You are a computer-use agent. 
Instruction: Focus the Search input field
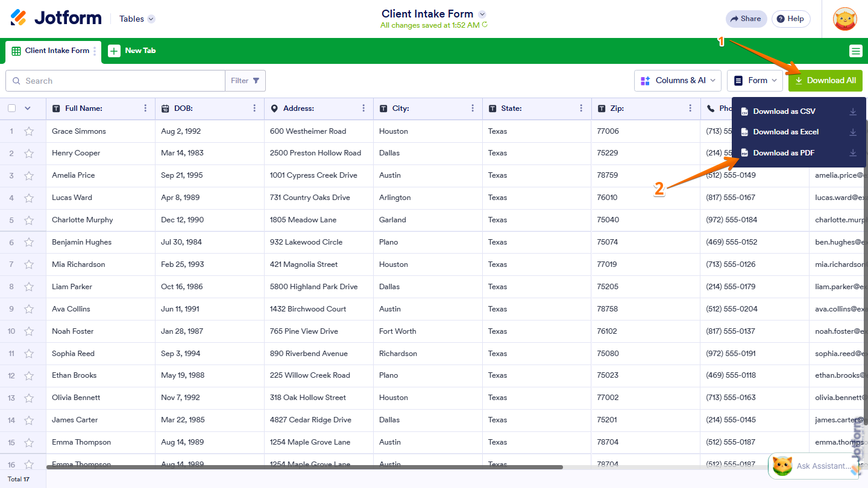coord(115,81)
